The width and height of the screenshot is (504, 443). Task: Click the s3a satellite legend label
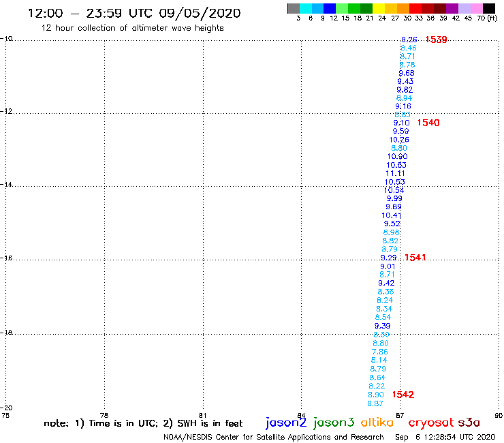469,423
